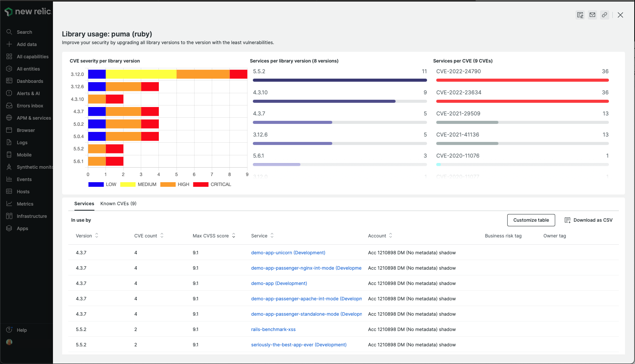
Task: Click the Customize table button
Action: 531,220
